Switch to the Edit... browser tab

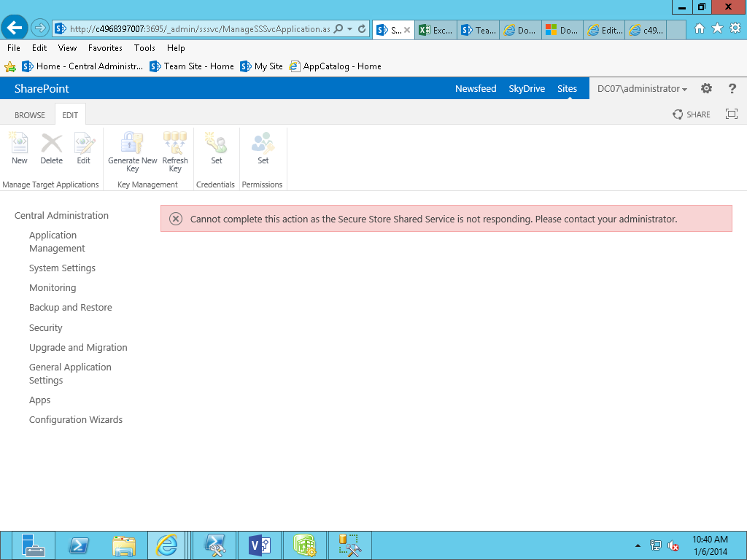[x=605, y=30]
